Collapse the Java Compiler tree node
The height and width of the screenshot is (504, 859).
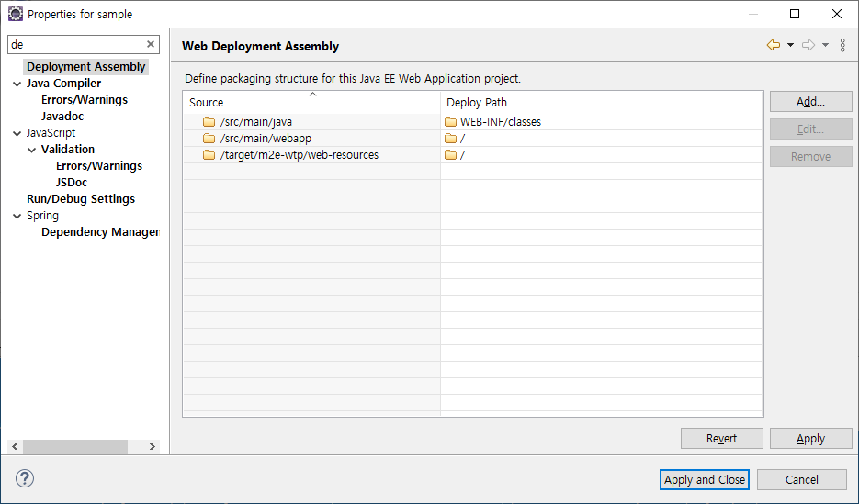point(17,84)
